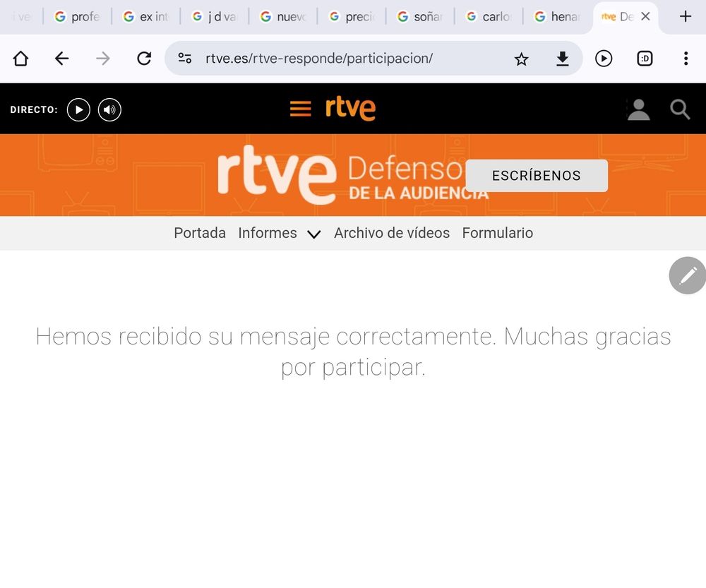Viewport: 706px width, 588px height.
Task: Switch to the 'hena' Google tab
Action: (x=556, y=17)
